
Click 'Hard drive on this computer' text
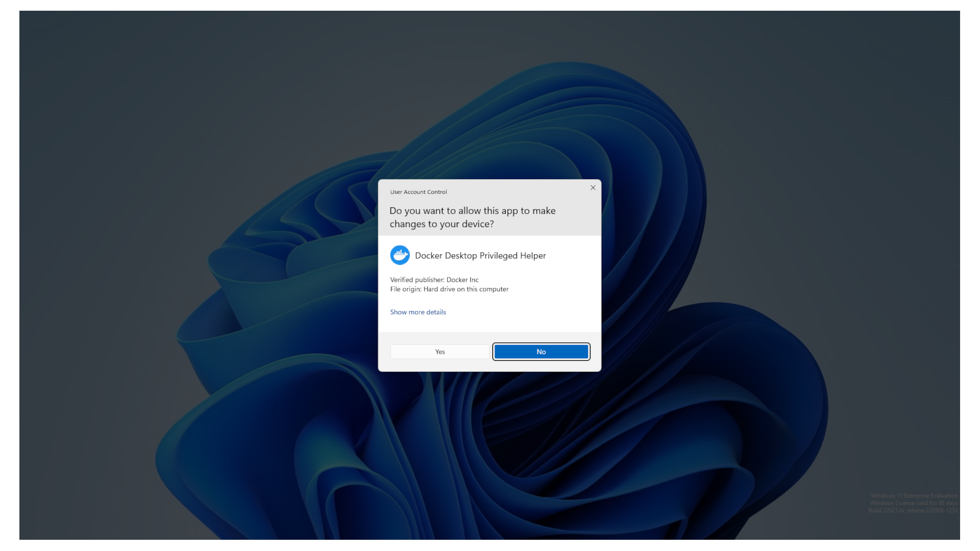click(466, 289)
